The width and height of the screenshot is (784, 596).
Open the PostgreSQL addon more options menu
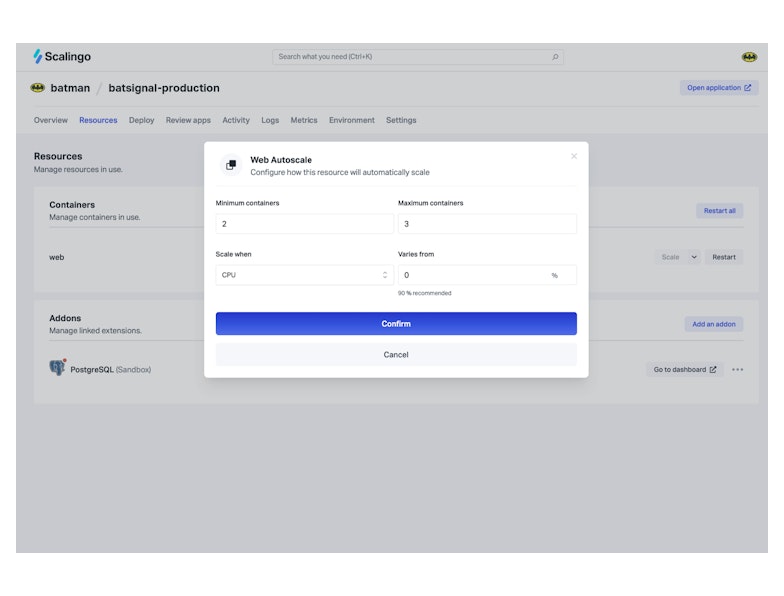737,370
